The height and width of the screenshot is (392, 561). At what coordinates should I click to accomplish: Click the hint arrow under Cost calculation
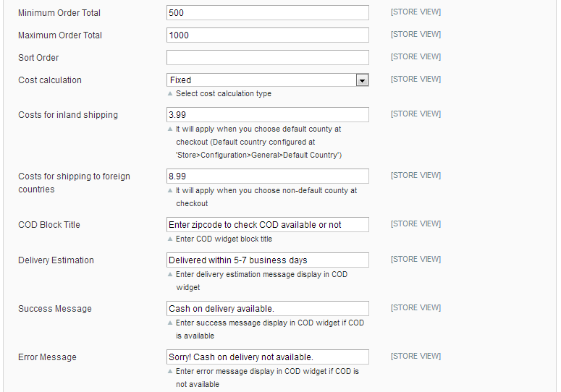[170, 94]
